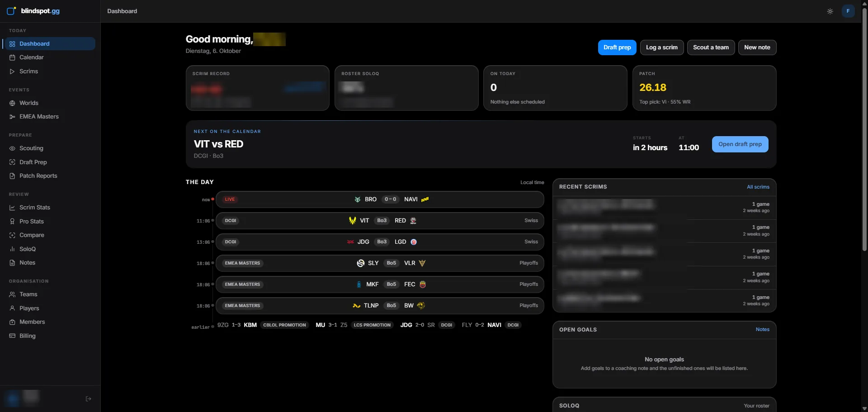Open the MKF vs FEC playoffs row
This screenshot has width=868, height=412.
click(x=380, y=284)
